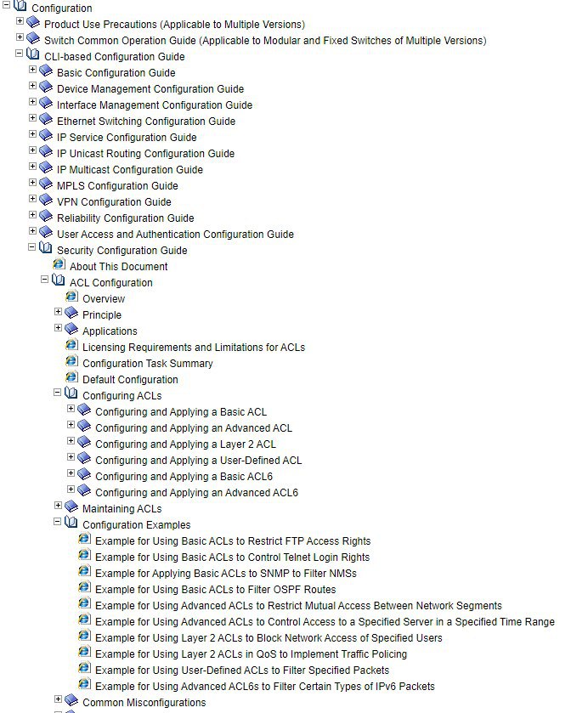Screen dimensions: 588x713
Task: Collapse the root Configuration node
Action: (6, 4)
